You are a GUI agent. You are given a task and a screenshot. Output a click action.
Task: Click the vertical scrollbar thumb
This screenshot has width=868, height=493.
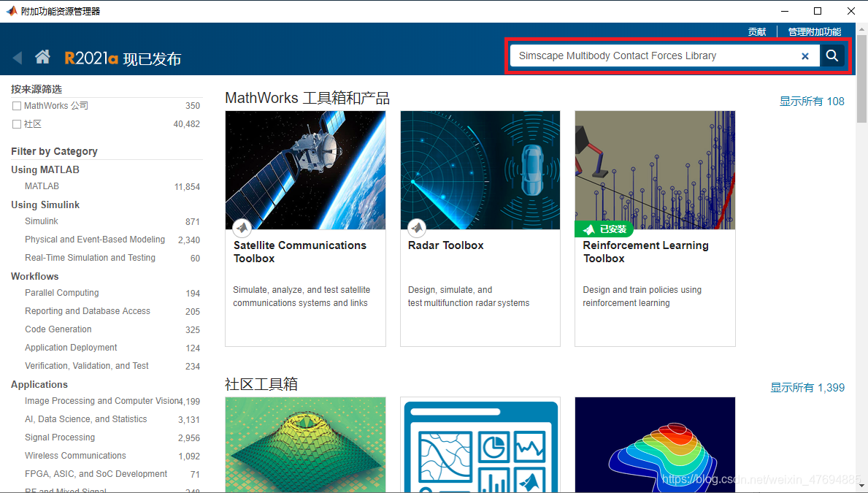pos(862,78)
